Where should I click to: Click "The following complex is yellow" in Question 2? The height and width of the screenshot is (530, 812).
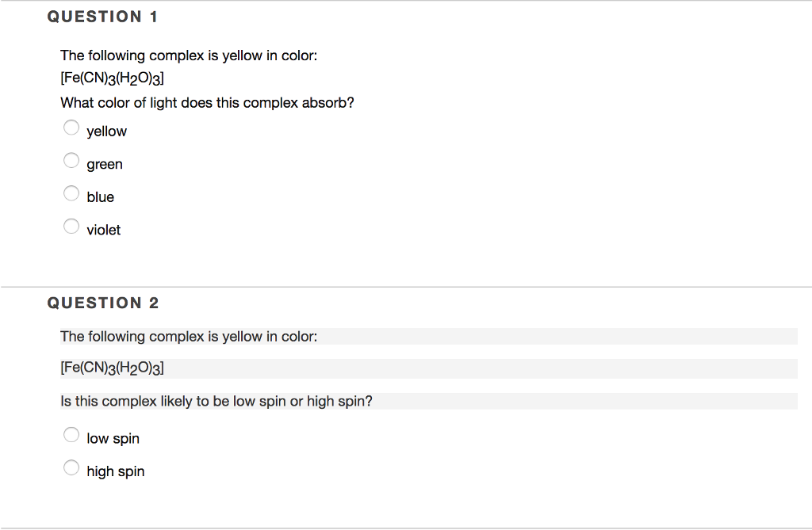pyautogui.click(x=190, y=336)
